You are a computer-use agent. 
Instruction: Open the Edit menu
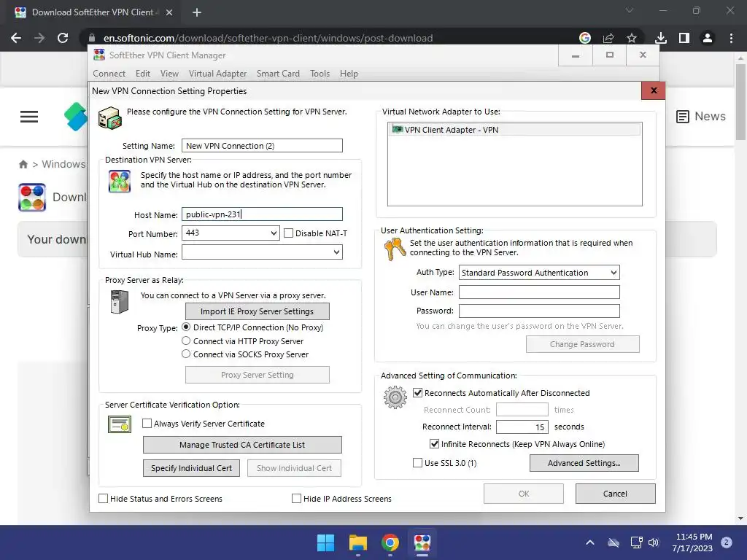tap(143, 74)
